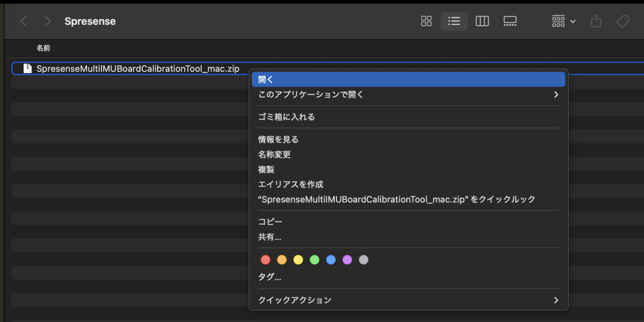Switch to icon grid view

pyautogui.click(x=426, y=21)
